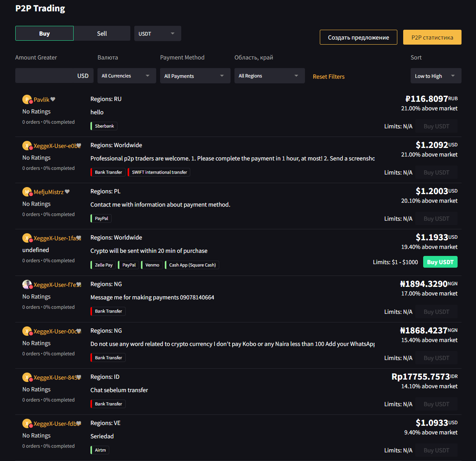Favorite trader MefjuMistrz with heart icon
Image resolution: width=476 pixels, height=461 pixels.
click(67, 192)
